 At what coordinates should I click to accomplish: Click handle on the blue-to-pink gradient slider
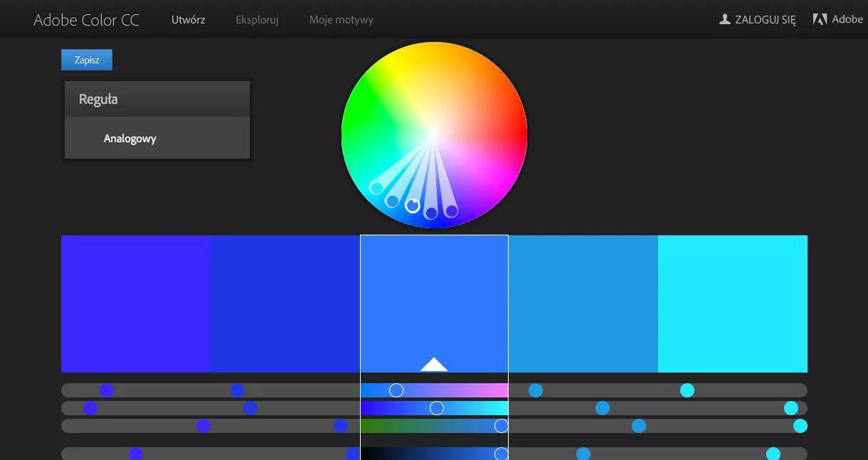coord(396,390)
